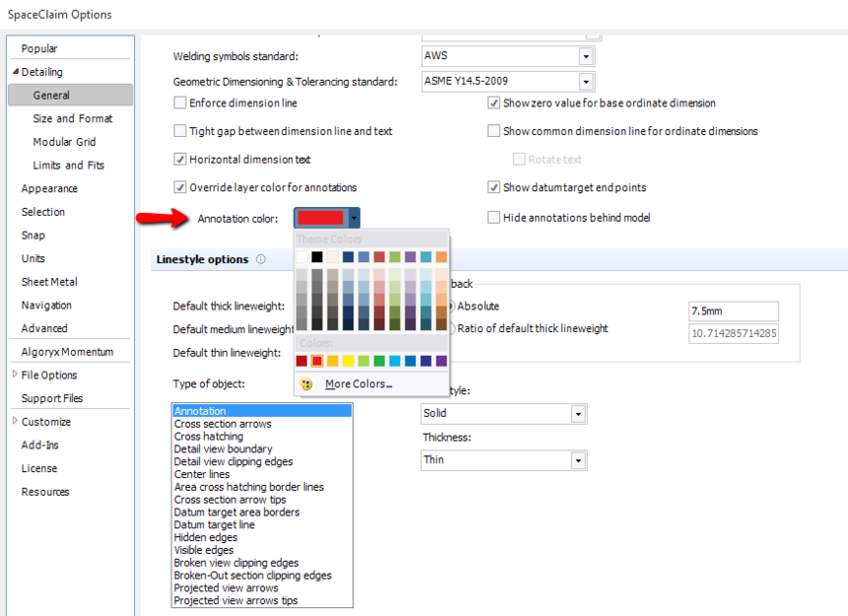Open the Resources page

[45, 492]
